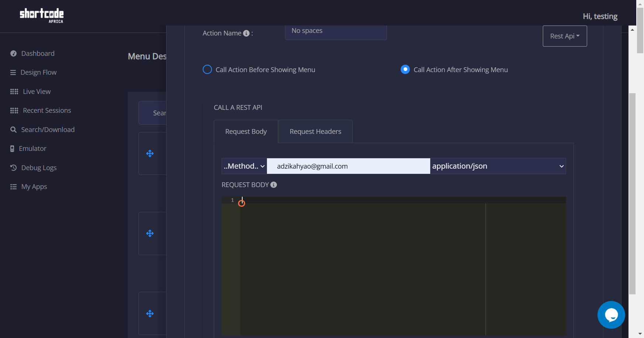Viewport: 644px width, 338px height.
Task: Click the Design Flow hamburger icon
Action: point(13,72)
